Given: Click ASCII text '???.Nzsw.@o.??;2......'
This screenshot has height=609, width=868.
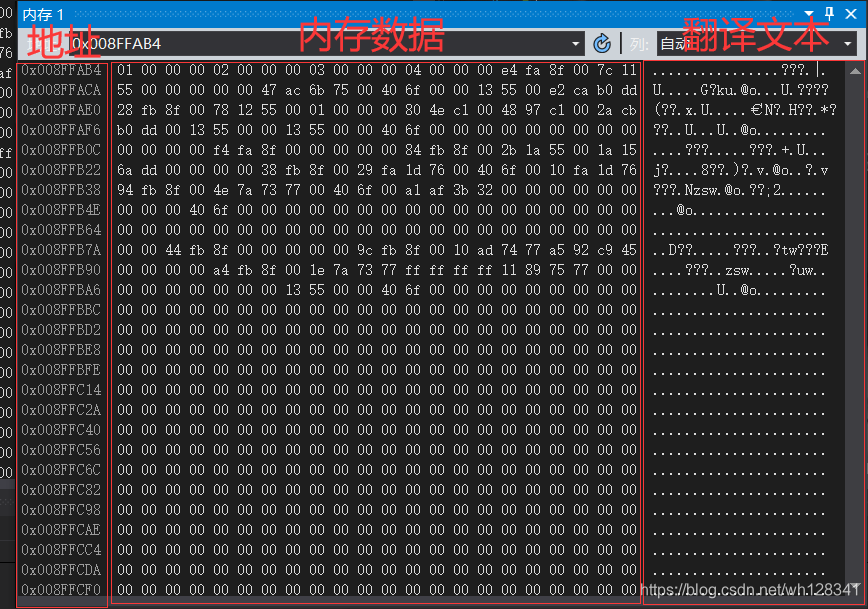Looking at the screenshot, I should click(739, 190).
